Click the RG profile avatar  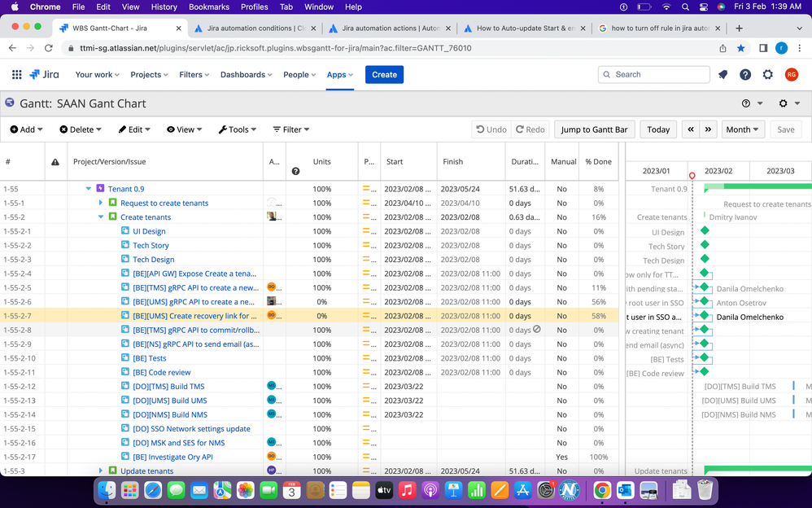pos(790,74)
